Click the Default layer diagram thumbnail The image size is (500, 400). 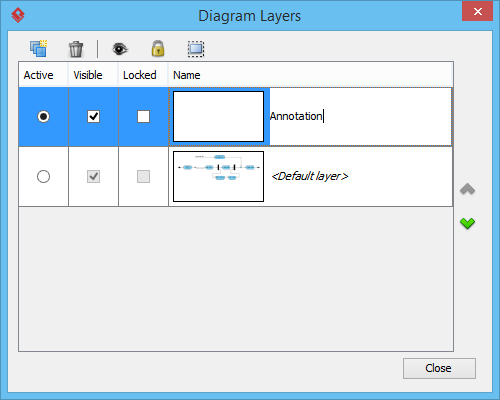pos(218,176)
